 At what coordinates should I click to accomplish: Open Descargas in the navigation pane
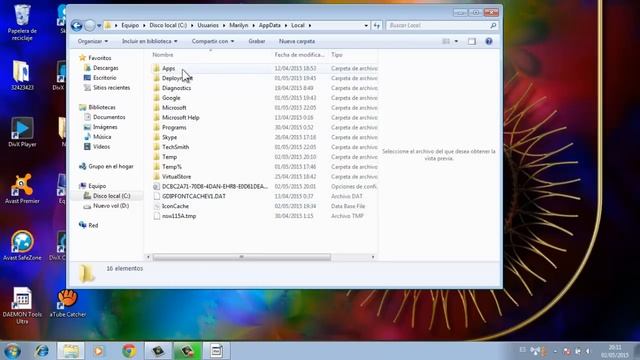(x=106, y=68)
